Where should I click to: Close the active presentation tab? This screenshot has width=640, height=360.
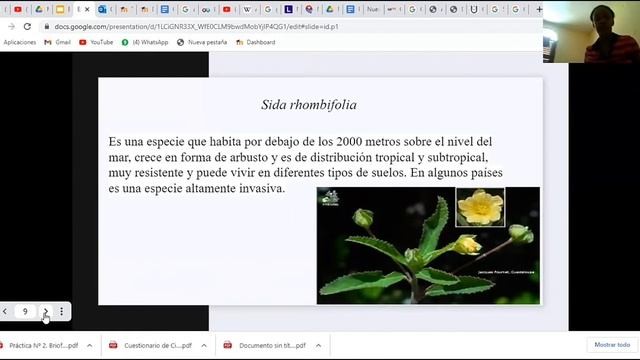coord(87,9)
